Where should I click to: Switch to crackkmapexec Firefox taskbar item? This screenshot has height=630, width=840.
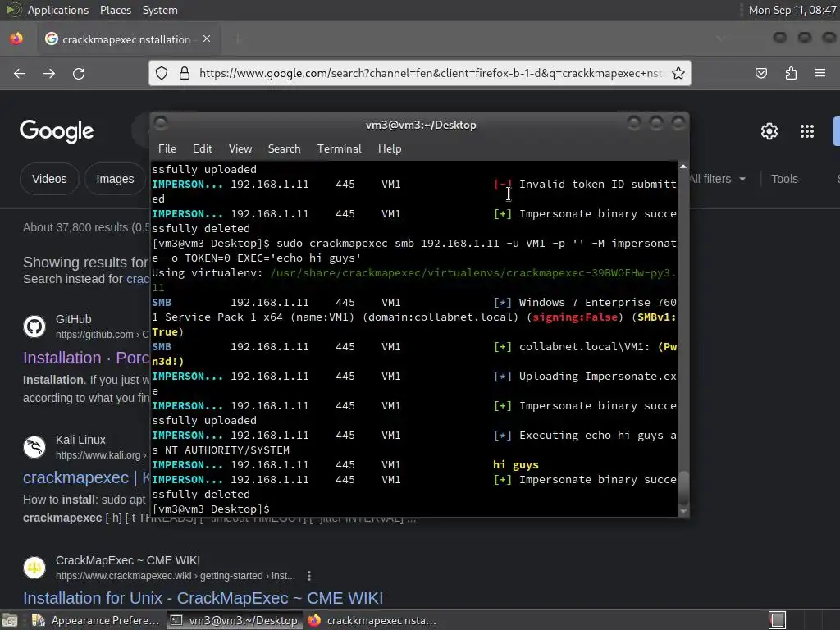coord(372,620)
